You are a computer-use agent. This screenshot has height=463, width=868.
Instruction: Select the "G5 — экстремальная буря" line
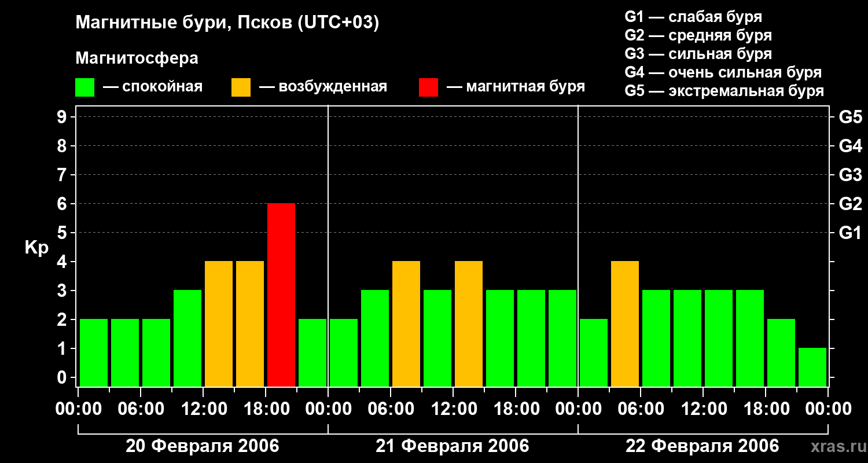pyautogui.click(x=724, y=91)
